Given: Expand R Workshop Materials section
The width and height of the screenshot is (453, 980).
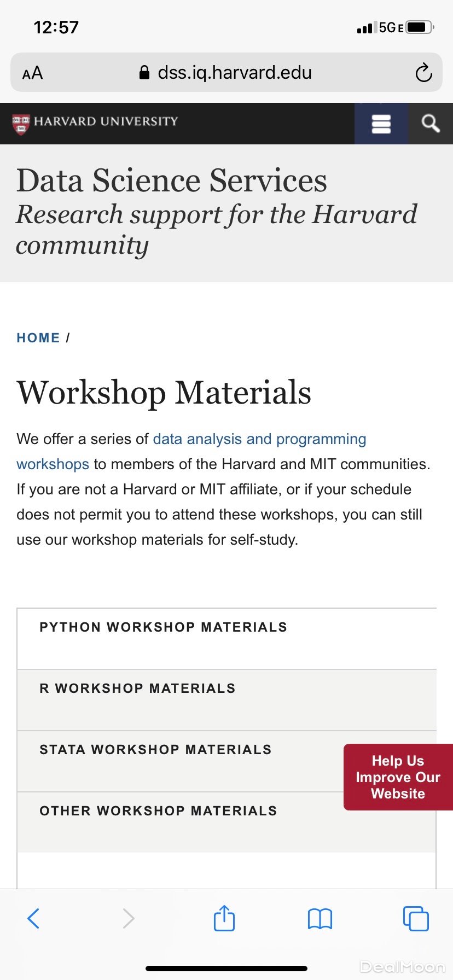Looking at the screenshot, I should pyautogui.click(x=137, y=689).
